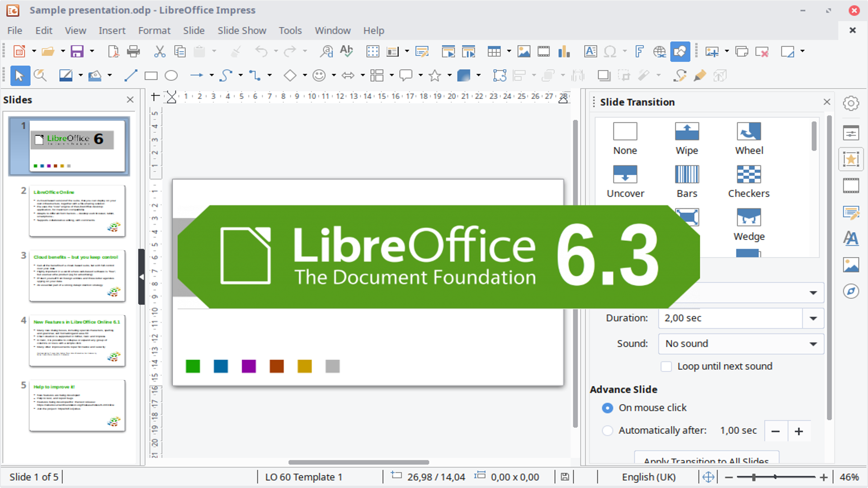Insert a text box from the toolbar
Viewport: 868px width, 488px height.
pyautogui.click(x=590, y=51)
